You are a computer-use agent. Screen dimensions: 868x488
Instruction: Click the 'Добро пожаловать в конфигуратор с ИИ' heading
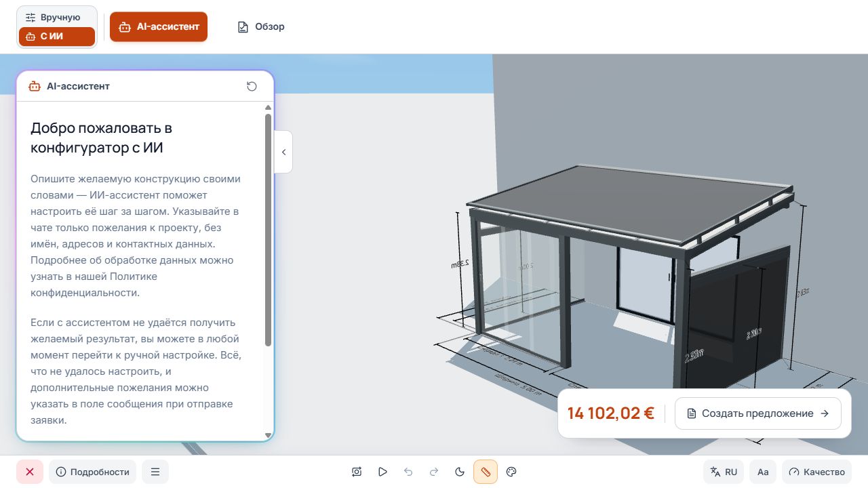tap(102, 138)
